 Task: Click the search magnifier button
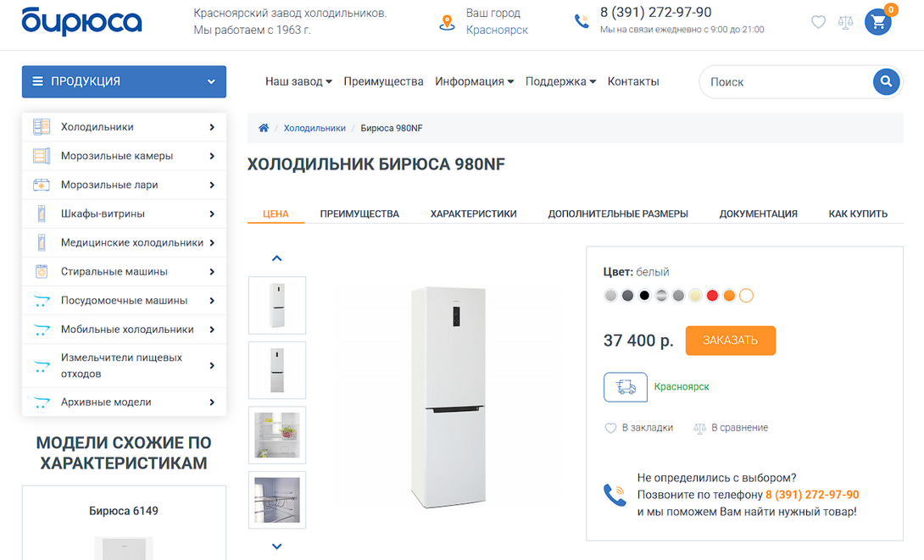pyautogui.click(x=886, y=81)
